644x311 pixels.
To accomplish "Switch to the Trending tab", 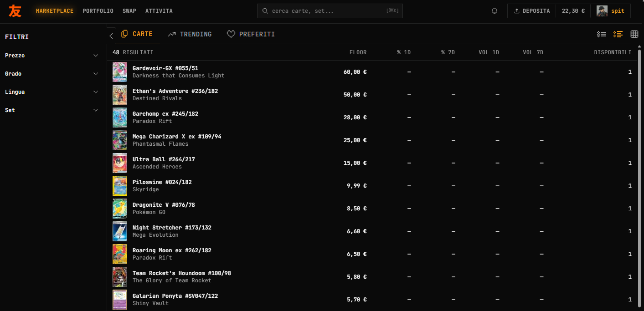I will (x=190, y=34).
